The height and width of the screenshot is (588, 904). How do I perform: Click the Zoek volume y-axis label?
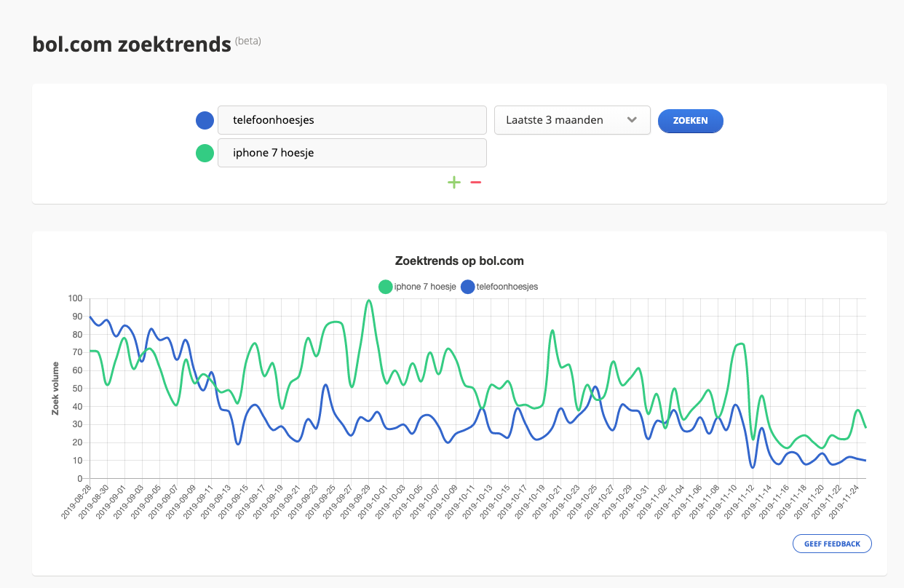pyautogui.click(x=55, y=388)
